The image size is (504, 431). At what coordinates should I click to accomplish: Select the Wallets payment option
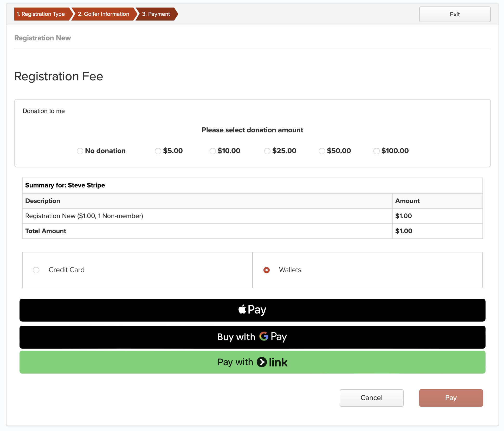click(267, 270)
